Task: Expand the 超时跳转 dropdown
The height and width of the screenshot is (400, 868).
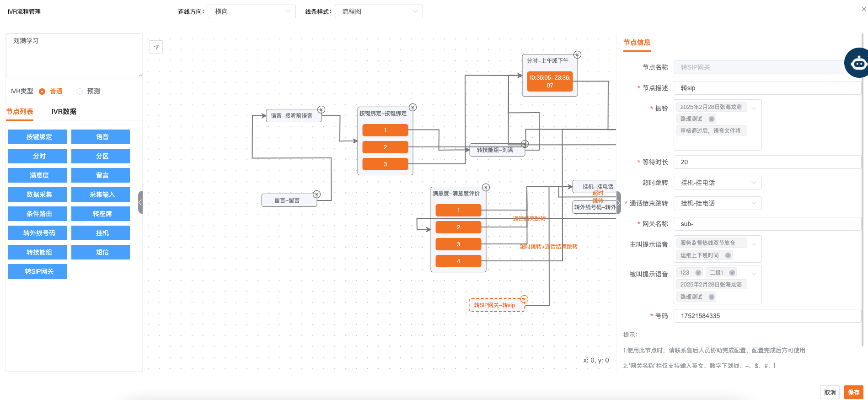Action: 717,183
